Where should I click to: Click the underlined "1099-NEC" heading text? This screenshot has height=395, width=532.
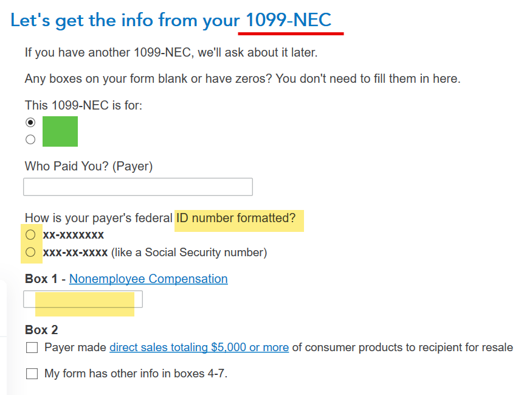[288, 20]
